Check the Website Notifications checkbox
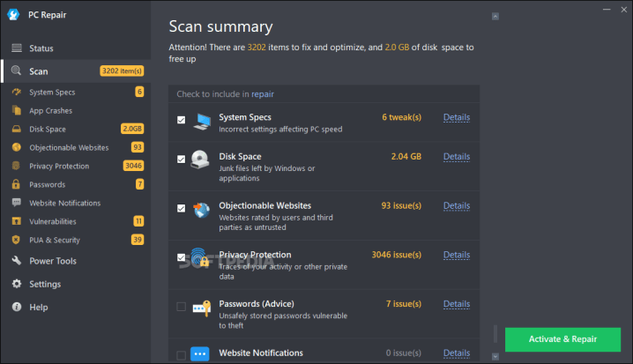633x364 pixels. [x=182, y=355]
